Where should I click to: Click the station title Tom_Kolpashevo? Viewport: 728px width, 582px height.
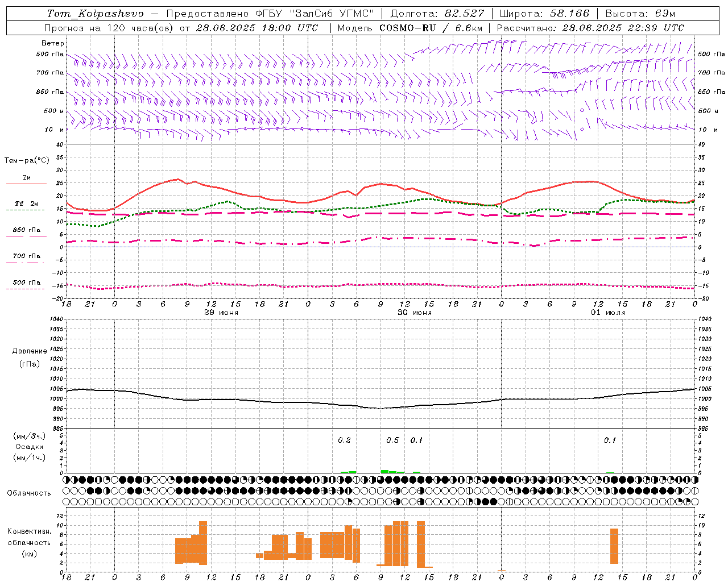click(96, 14)
